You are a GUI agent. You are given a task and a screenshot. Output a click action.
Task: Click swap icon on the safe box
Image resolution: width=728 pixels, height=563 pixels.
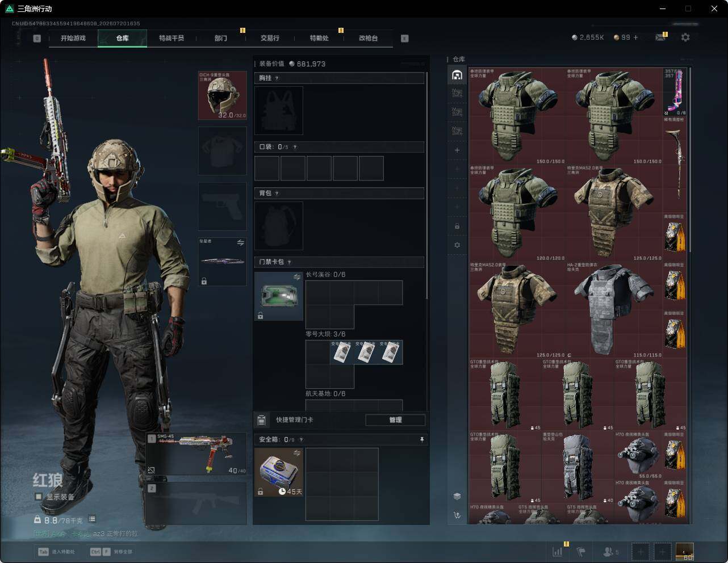tap(297, 453)
